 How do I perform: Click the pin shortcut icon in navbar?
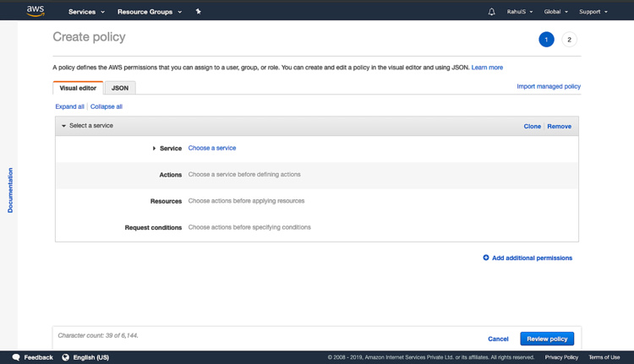199,12
